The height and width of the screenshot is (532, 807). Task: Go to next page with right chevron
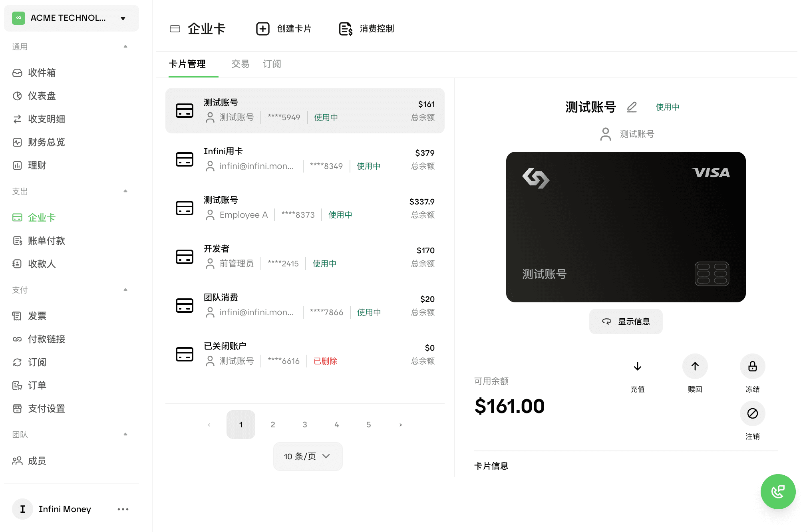pyautogui.click(x=401, y=425)
